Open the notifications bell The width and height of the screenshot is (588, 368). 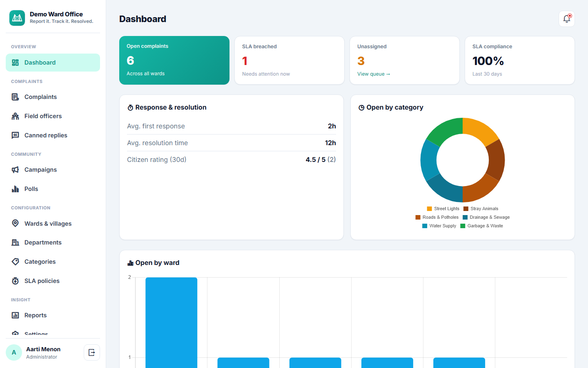pos(567,19)
